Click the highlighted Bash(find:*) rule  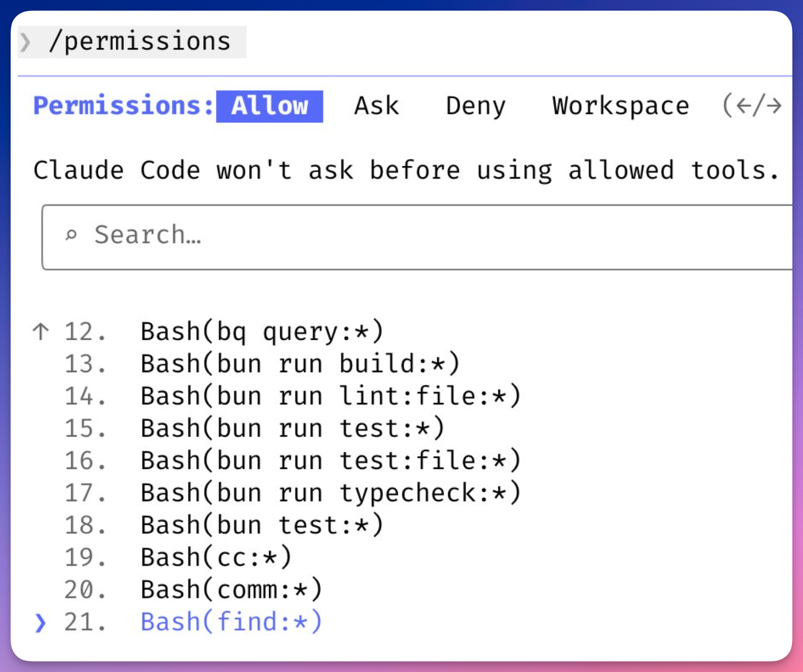point(231,623)
